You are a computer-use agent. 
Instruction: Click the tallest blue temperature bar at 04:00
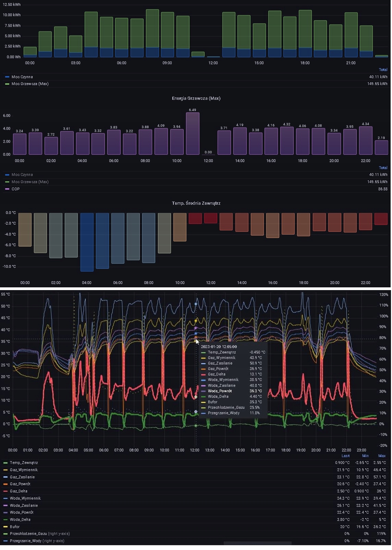87,242
